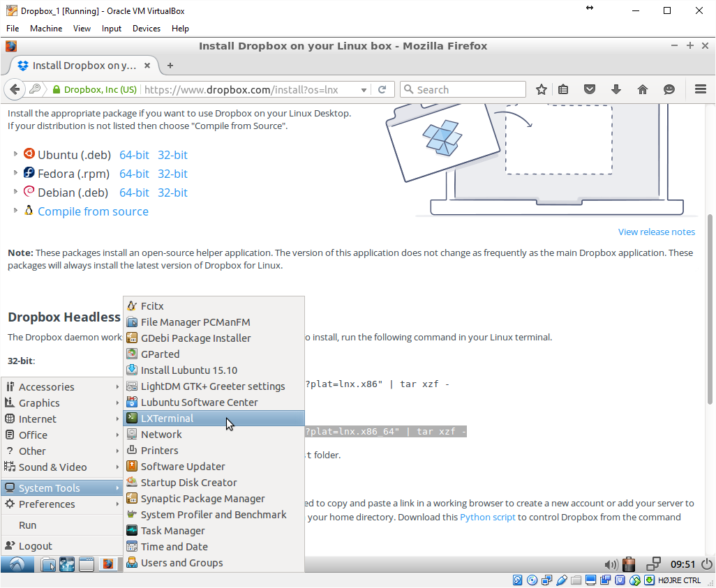Expand the Internet submenu
716x588 pixels.
pos(62,419)
